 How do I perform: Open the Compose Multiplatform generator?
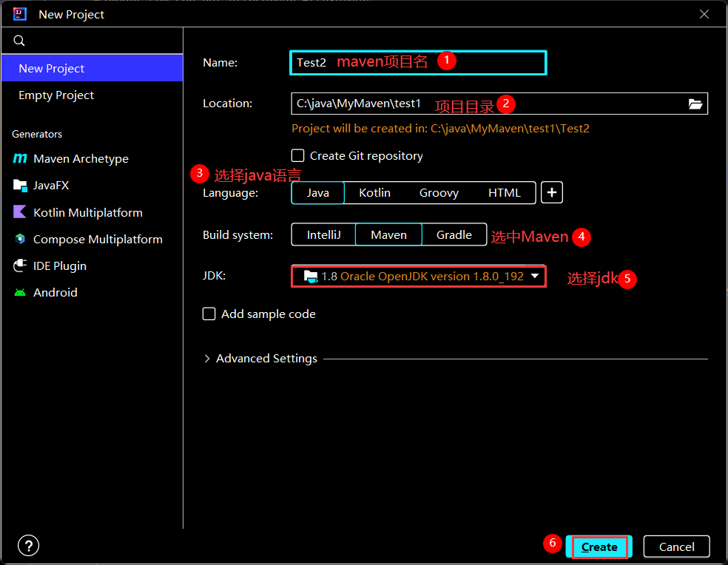point(98,239)
